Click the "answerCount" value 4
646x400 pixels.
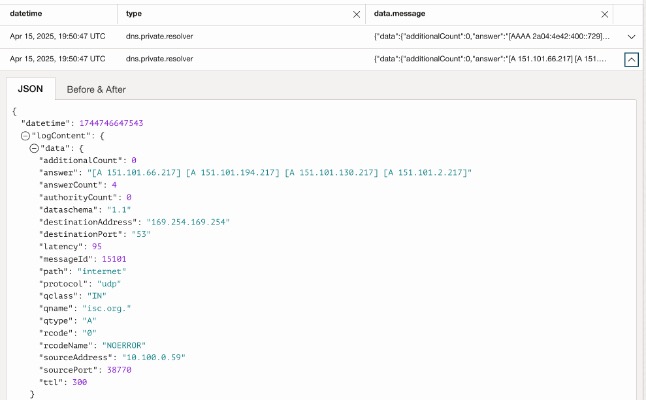pyautogui.click(x=114, y=185)
